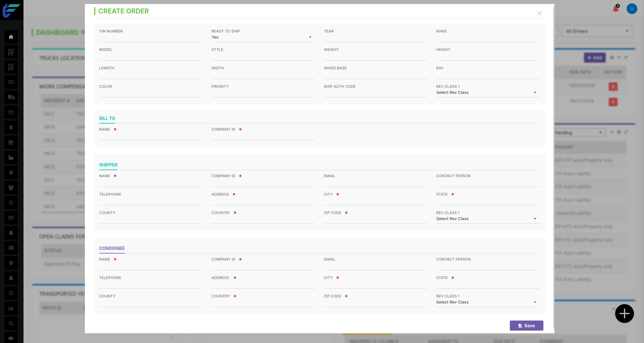The height and width of the screenshot is (343, 644).
Task: Click the Wheelbase input field
Action: click(375, 75)
